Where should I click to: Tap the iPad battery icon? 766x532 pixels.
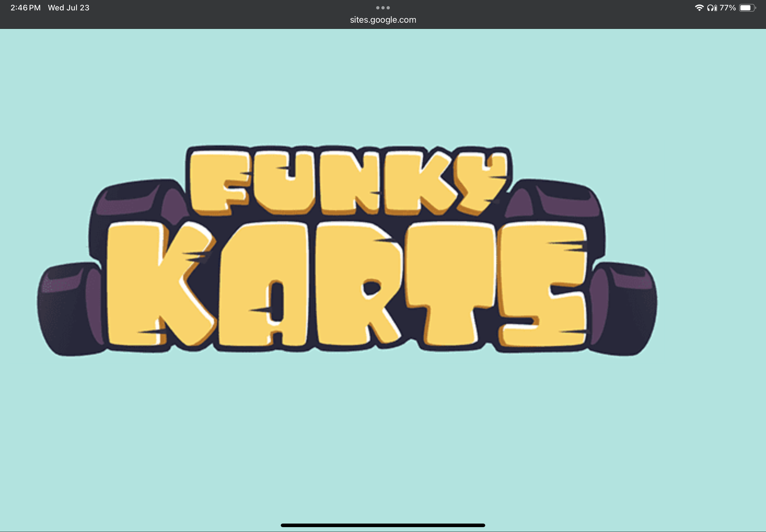pyautogui.click(x=747, y=8)
